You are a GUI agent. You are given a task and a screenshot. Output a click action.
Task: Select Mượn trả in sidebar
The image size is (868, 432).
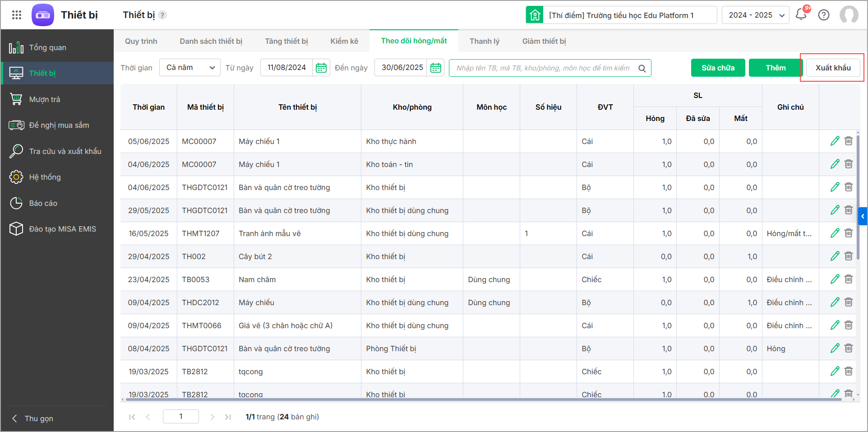44,99
